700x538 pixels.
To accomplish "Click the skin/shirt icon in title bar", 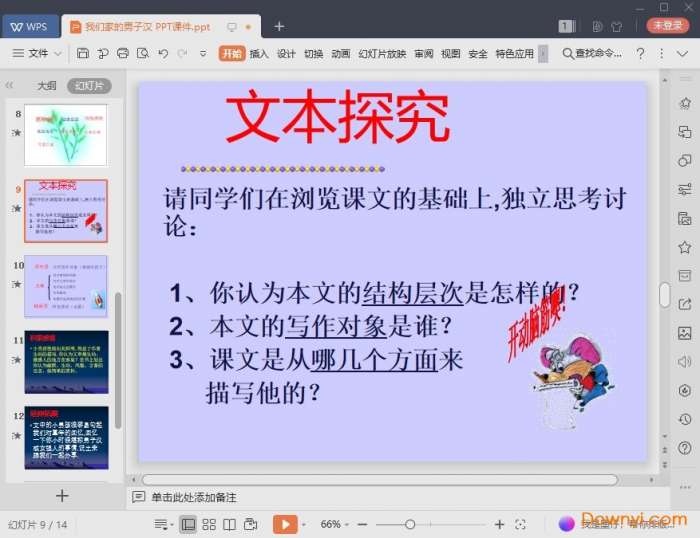I will click(x=617, y=27).
